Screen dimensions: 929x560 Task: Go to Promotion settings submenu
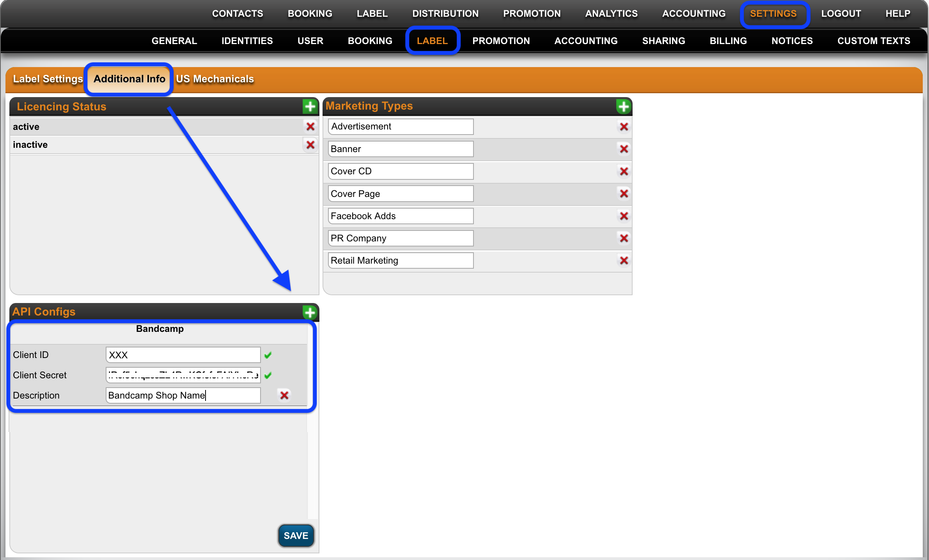(x=501, y=41)
